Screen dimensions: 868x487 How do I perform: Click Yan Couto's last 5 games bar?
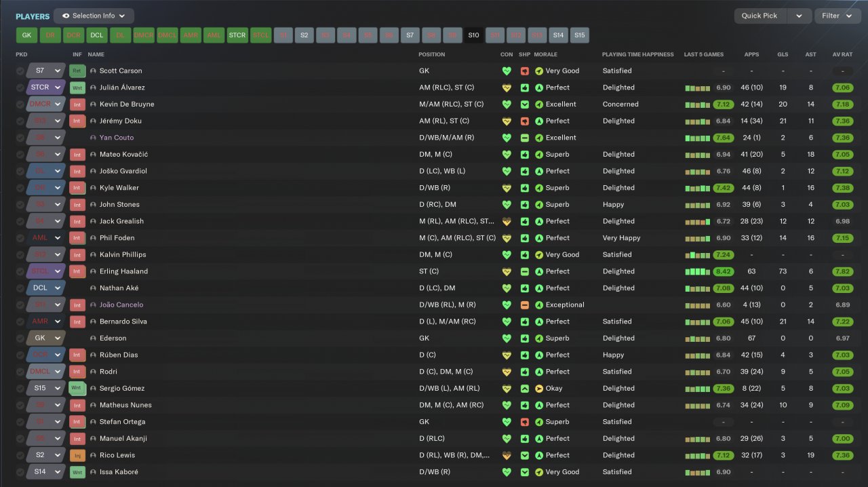698,138
